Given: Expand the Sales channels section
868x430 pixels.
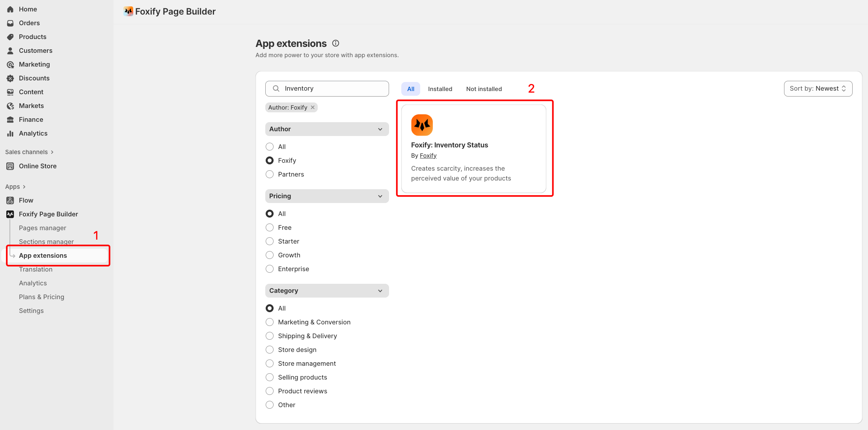Looking at the screenshot, I should coord(29,152).
